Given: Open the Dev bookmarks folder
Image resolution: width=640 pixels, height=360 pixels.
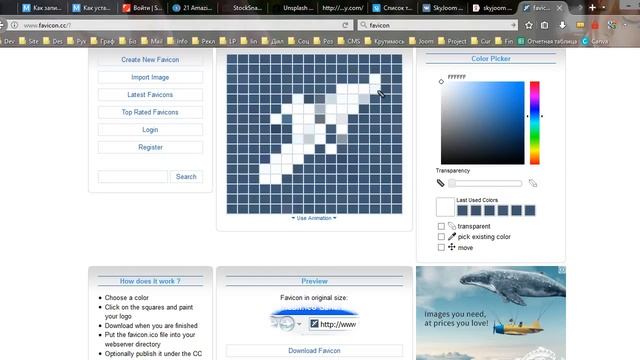Looking at the screenshot, I should tap(7, 41).
